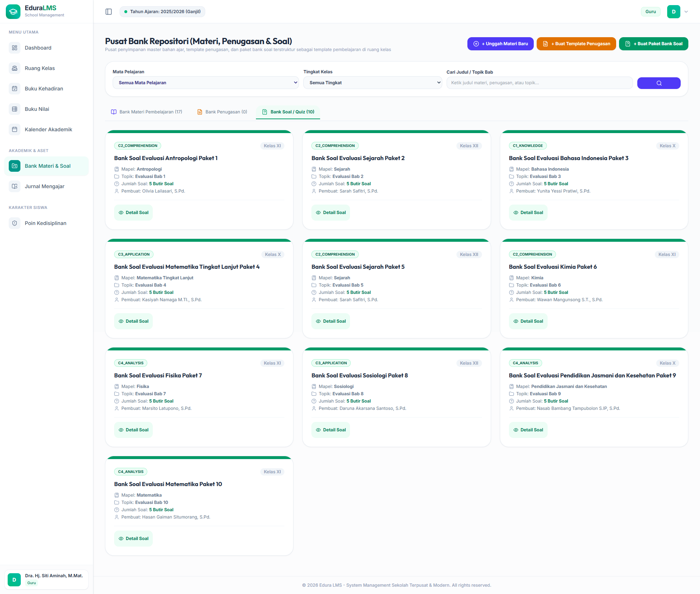
Task: Click the Bank Materi & Soal folder icon
Action: tap(15, 166)
